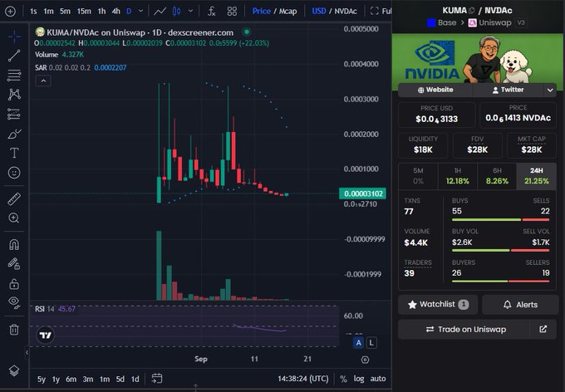565x392 pixels.
Task: Open the token Twitter link
Action: coord(508,90)
